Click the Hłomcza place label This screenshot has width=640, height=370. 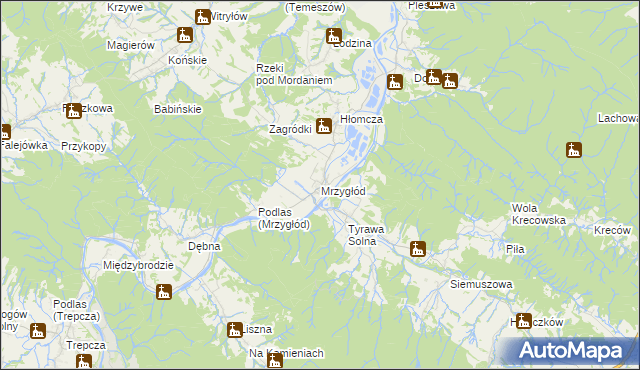(362, 120)
